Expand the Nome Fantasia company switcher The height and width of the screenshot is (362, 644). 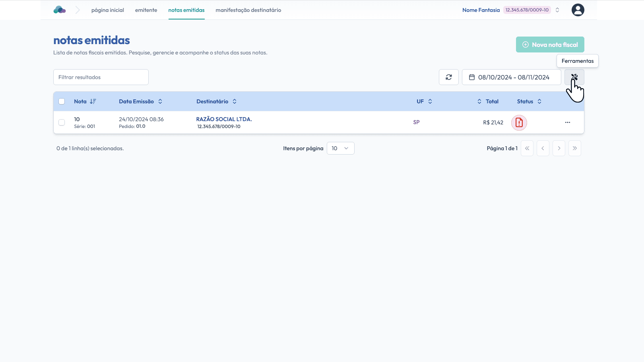[557, 10]
